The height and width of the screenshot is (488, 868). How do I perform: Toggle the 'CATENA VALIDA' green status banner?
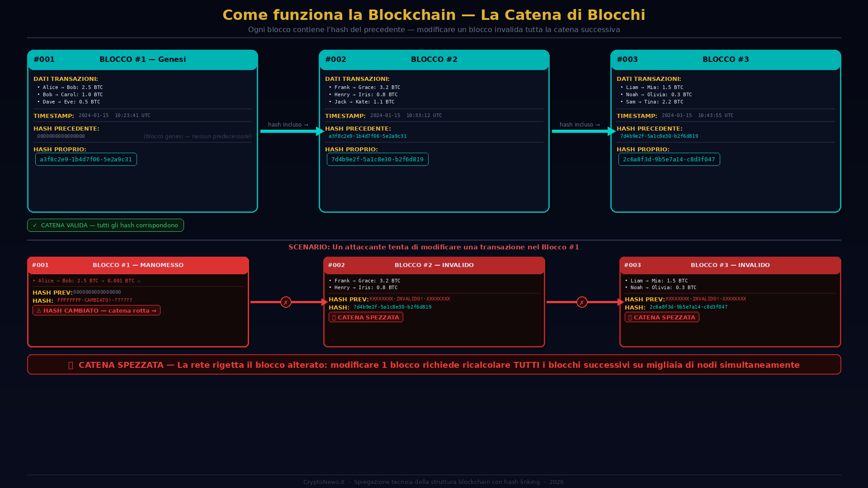pos(105,225)
